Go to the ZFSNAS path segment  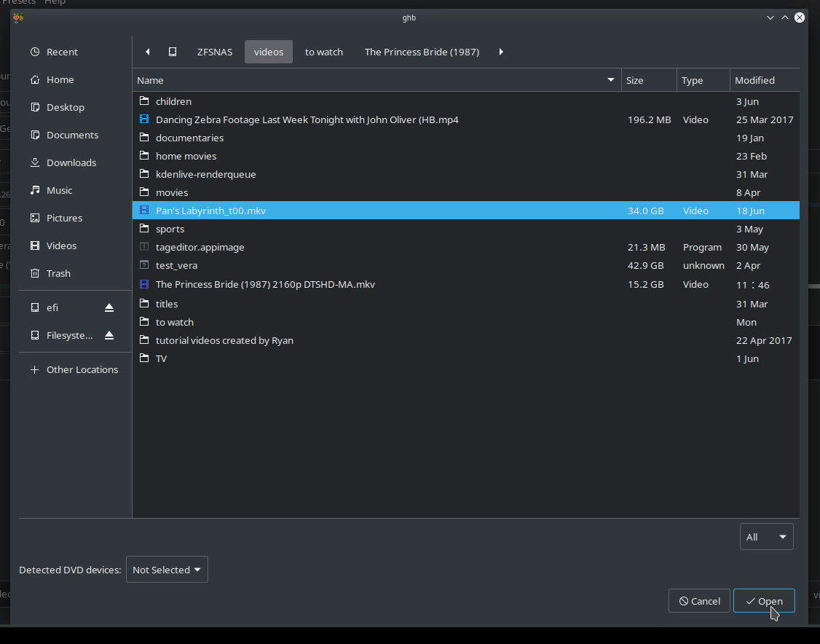pyautogui.click(x=215, y=52)
